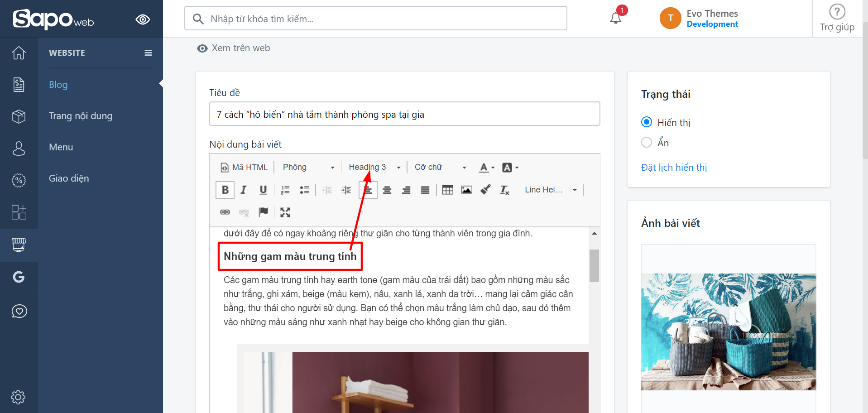Remove the link with unlink icon

[244, 212]
